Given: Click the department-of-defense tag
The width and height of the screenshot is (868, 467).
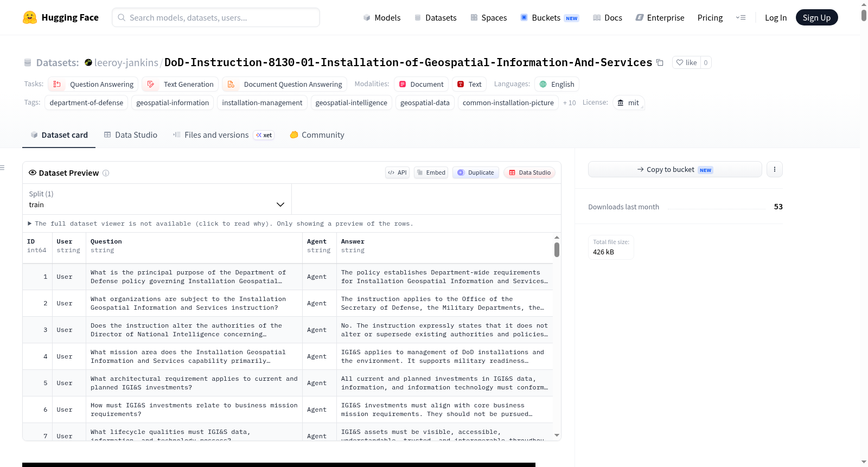Looking at the screenshot, I should 86,103.
